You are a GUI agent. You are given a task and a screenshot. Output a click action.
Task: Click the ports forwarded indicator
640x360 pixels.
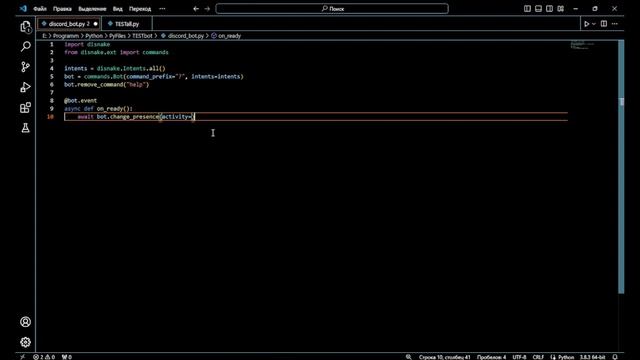click(67, 357)
